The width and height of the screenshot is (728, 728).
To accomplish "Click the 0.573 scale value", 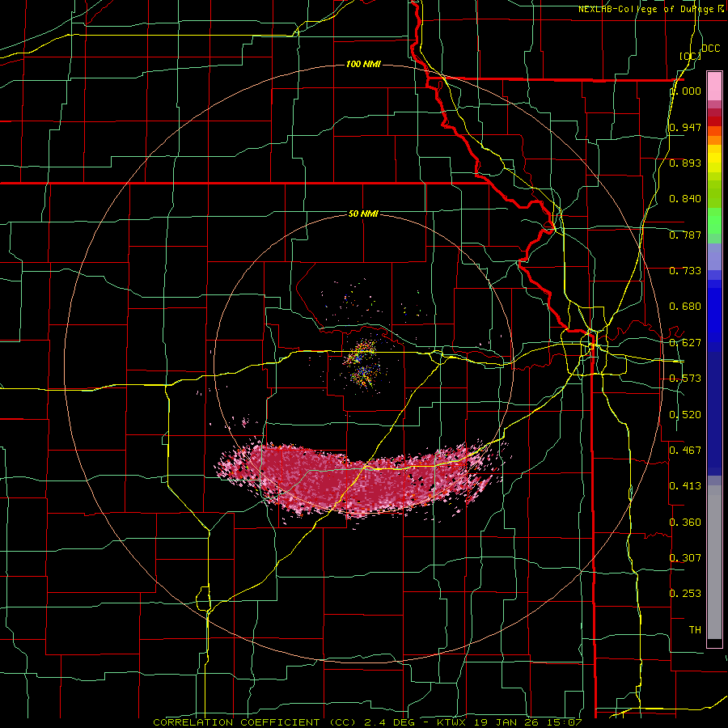I will pos(685,379).
